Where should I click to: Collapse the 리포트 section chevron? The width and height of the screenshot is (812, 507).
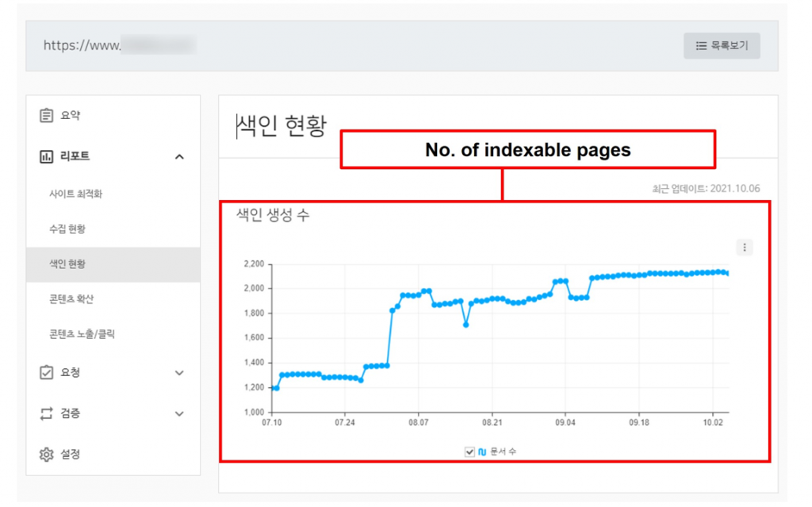click(x=179, y=156)
